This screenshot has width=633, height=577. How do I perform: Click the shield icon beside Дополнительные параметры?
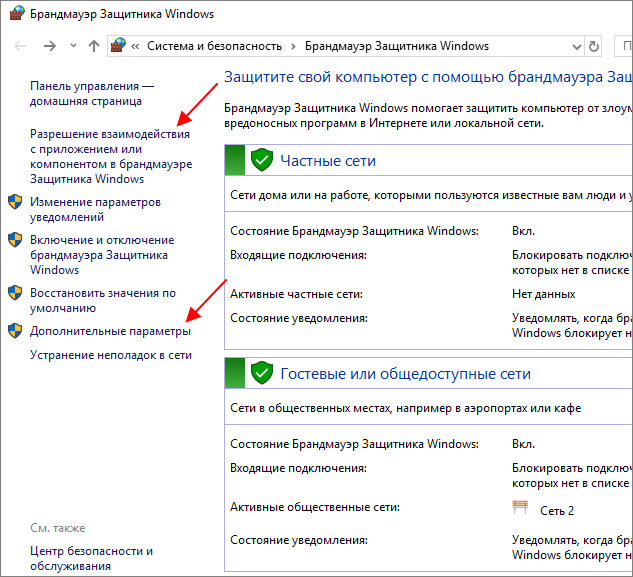(15, 331)
